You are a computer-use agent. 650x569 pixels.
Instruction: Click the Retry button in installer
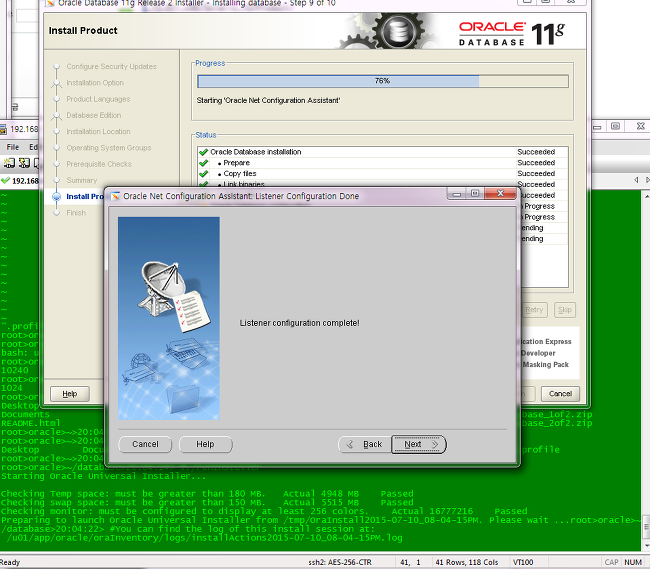click(x=534, y=310)
